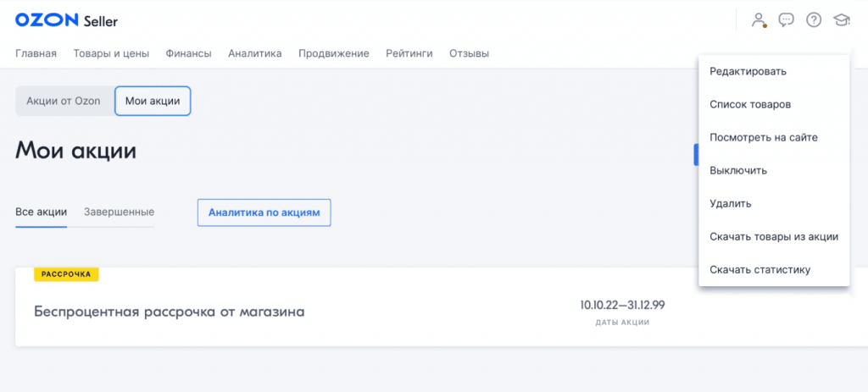Switch to the Завершенные tab

119,212
